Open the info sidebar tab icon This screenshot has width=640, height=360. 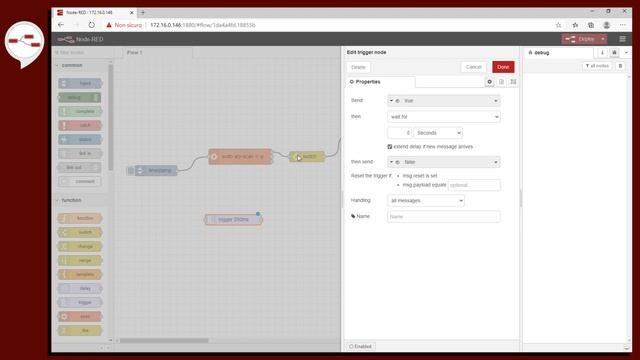pyautogui.click(x=602, y=53)
